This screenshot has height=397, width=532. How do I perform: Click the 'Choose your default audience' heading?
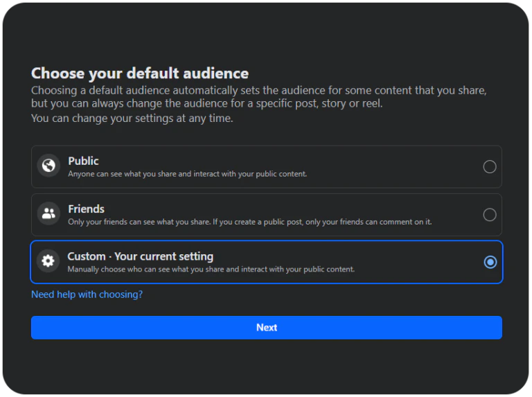[x=140, y=73]
